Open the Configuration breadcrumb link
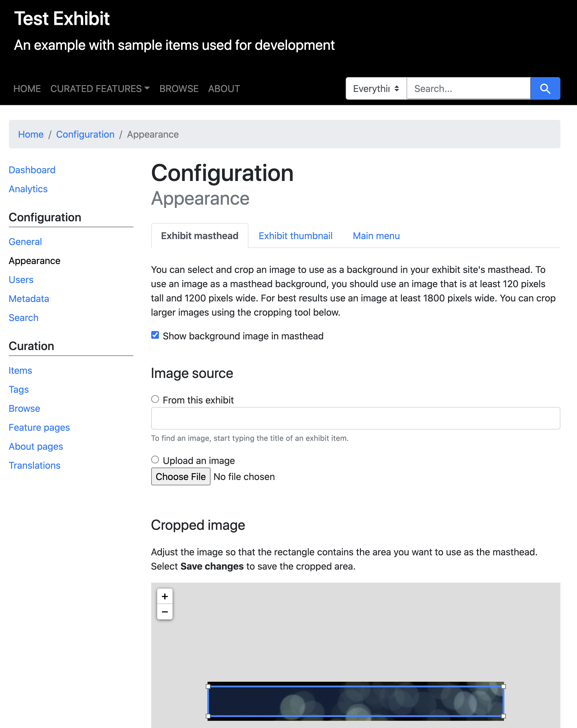The image size is (577, 728). (85, 134)
